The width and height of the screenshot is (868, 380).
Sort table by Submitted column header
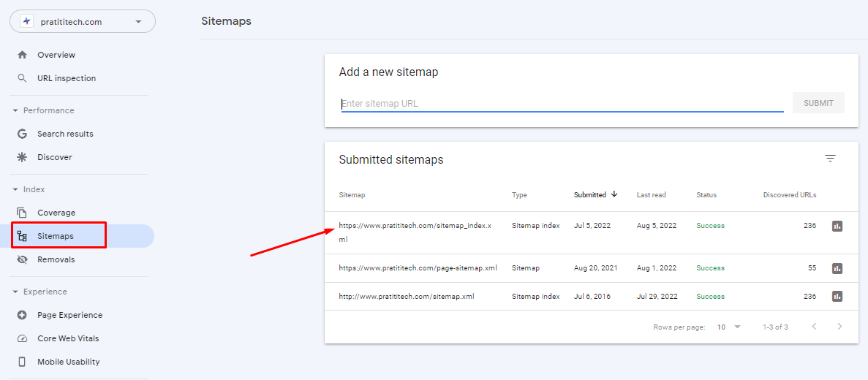[590, 195]
